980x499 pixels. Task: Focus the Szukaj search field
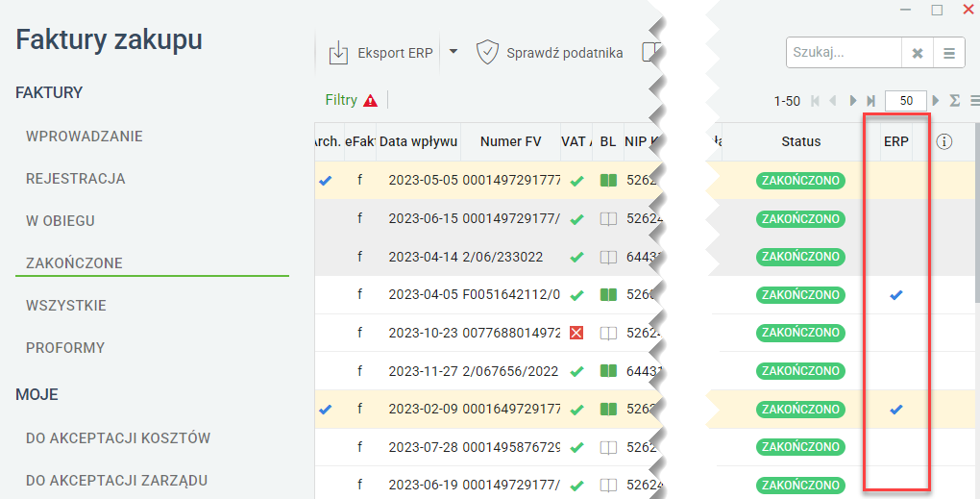844,53
